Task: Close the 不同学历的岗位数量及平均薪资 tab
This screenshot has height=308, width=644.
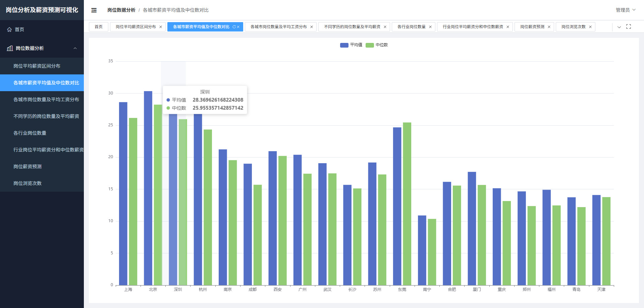Action: (385, 27)
